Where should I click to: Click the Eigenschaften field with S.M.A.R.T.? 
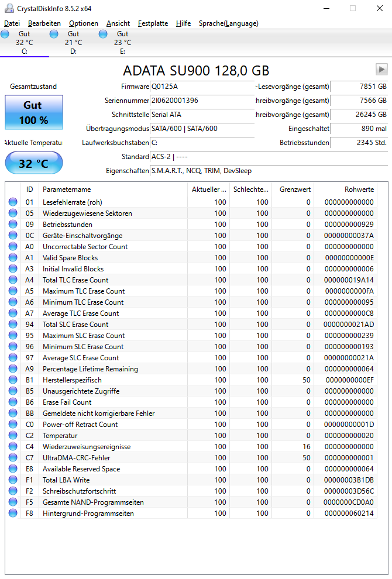point(269,171)
